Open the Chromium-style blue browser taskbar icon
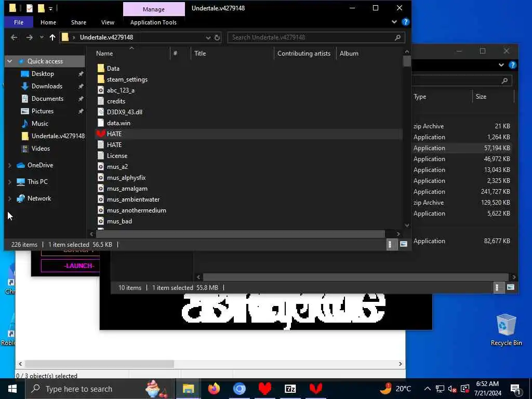The image size is (532, 399). 239,389
